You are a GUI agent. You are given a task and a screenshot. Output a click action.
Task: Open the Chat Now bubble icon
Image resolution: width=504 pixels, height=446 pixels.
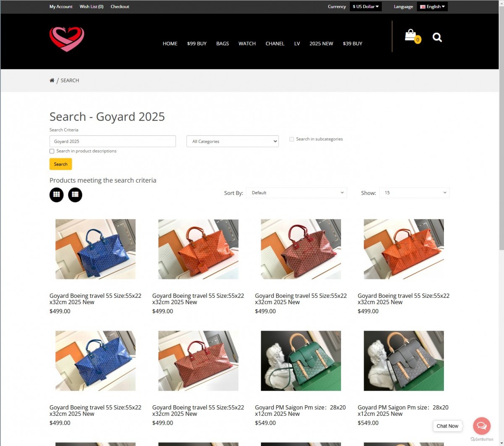click(482, 426)
